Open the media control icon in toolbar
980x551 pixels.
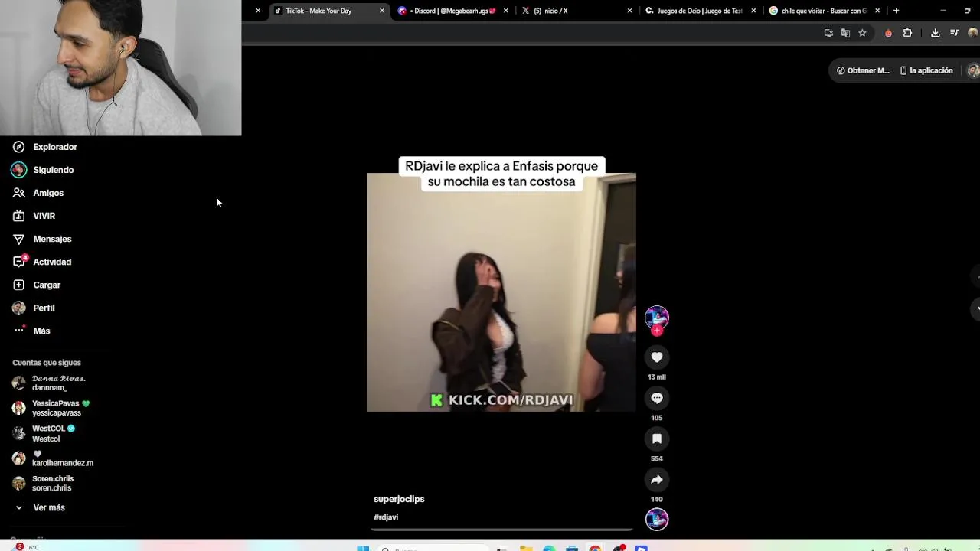pyautogui.click(x=954, y=33)
